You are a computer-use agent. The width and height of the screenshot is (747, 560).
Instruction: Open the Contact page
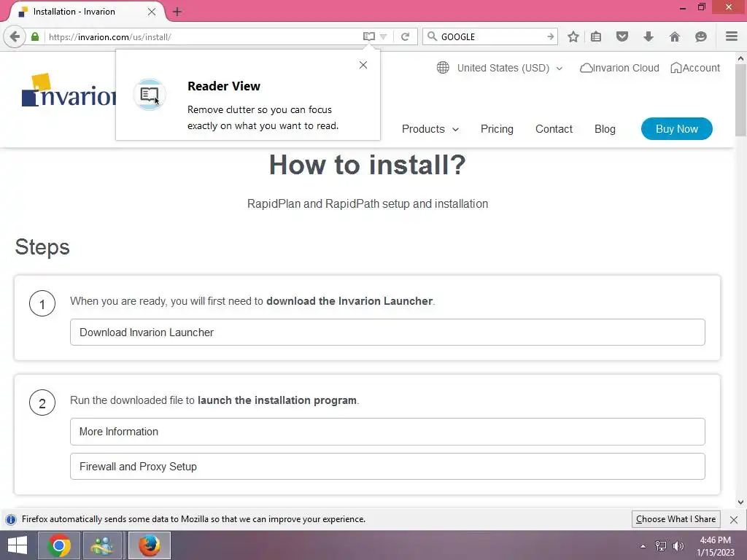554,129
